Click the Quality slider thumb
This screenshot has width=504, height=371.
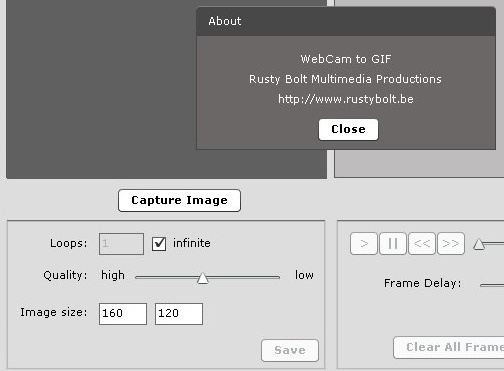[202, 278]
